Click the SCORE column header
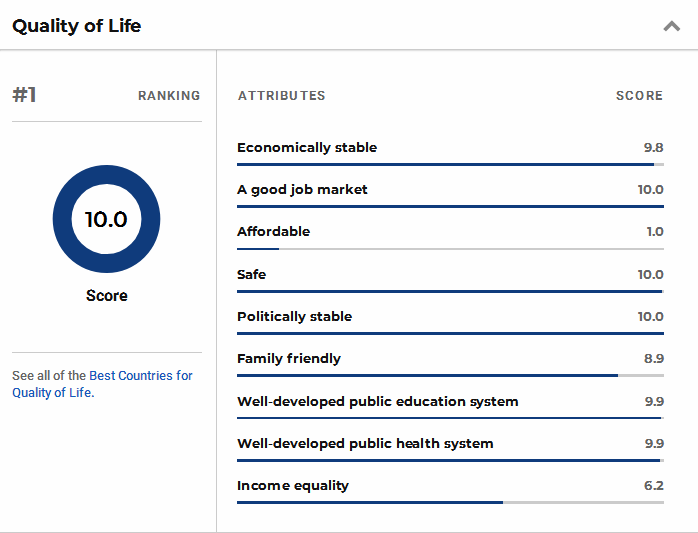Screen dimensions: 698x533 click(639, 96)
